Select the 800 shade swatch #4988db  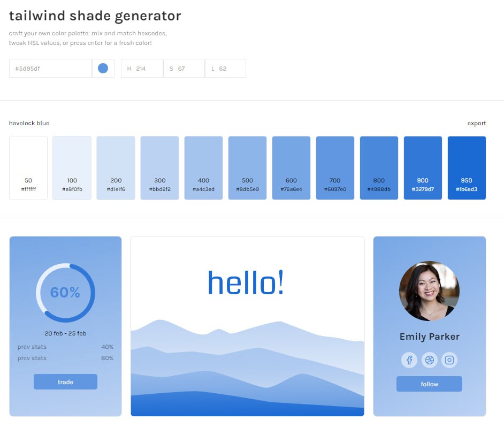[379, 168]
